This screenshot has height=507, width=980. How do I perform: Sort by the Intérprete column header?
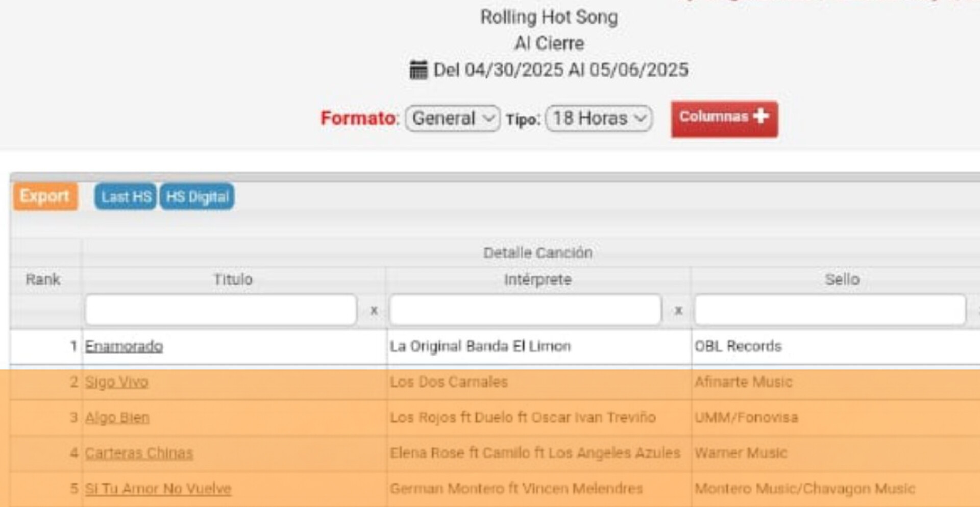(x=537, y=280)
